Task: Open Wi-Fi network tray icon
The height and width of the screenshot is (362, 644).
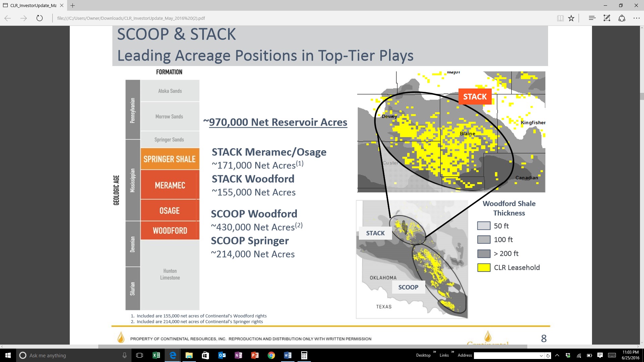Action: (x=579, y=355)
